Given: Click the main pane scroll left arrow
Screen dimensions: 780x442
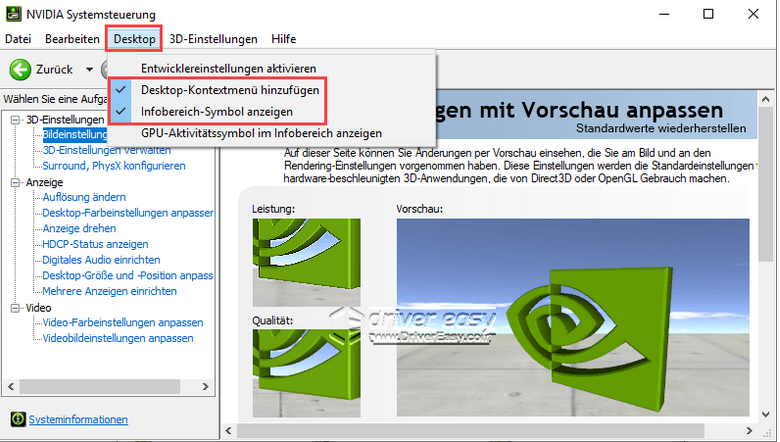Looking at the screenshot, I should pyautogui.click(x=229, y=431).
